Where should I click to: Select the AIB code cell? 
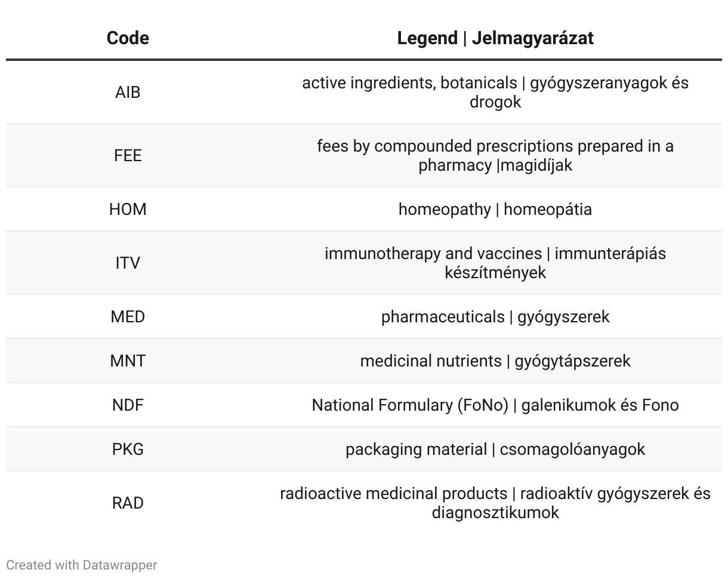[128, 93]
